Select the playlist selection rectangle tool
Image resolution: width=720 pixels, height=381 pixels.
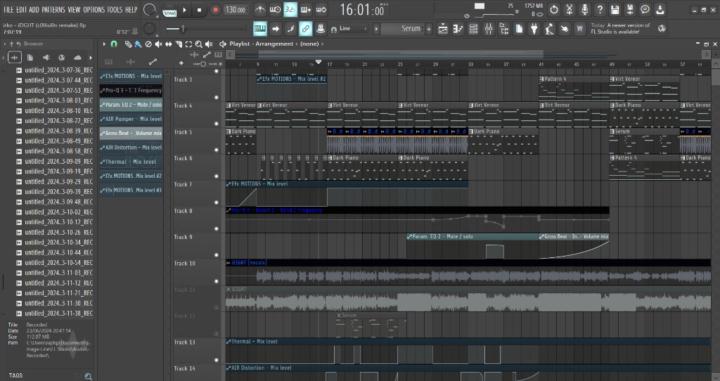(x=189, y=44)
